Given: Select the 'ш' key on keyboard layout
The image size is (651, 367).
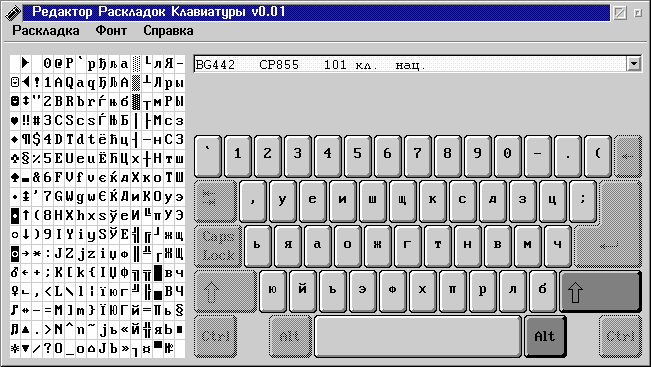Looking at the screenshot, I should 372,201.
